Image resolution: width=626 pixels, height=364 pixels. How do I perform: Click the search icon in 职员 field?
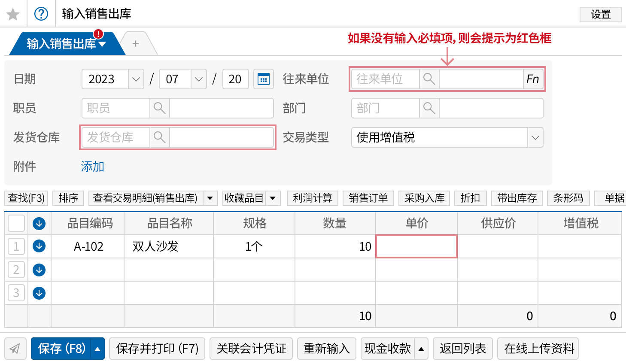pyautogui.click(x=159, y=108)
